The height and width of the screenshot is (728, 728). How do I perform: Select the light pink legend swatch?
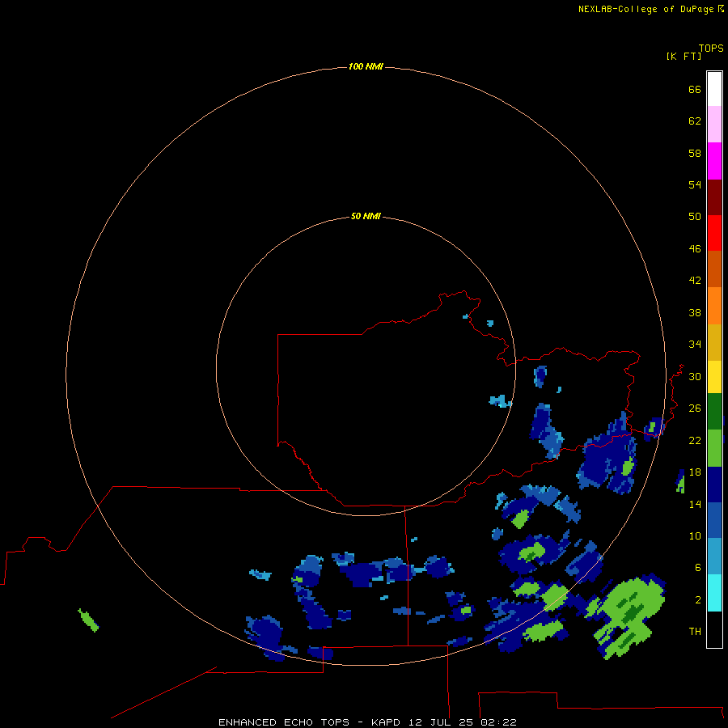(x=714, y=124)
